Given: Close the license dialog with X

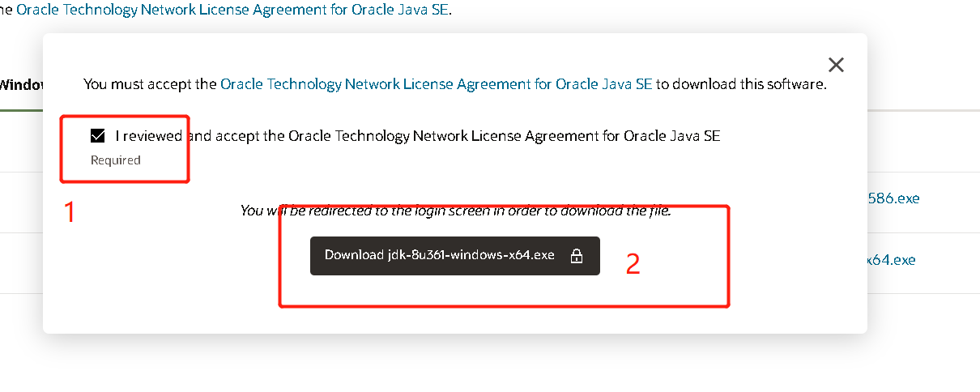Looking at the screenshot, I should click(x=836, y=65).
